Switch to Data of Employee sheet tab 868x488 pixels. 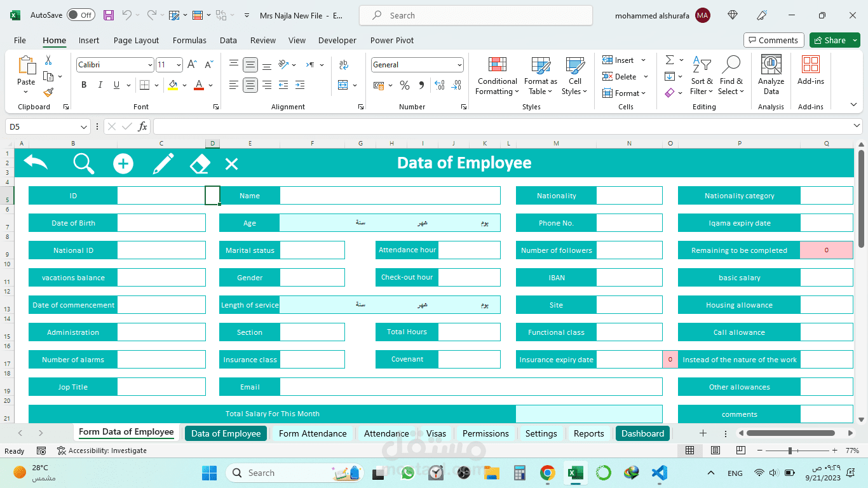[226, 433]
